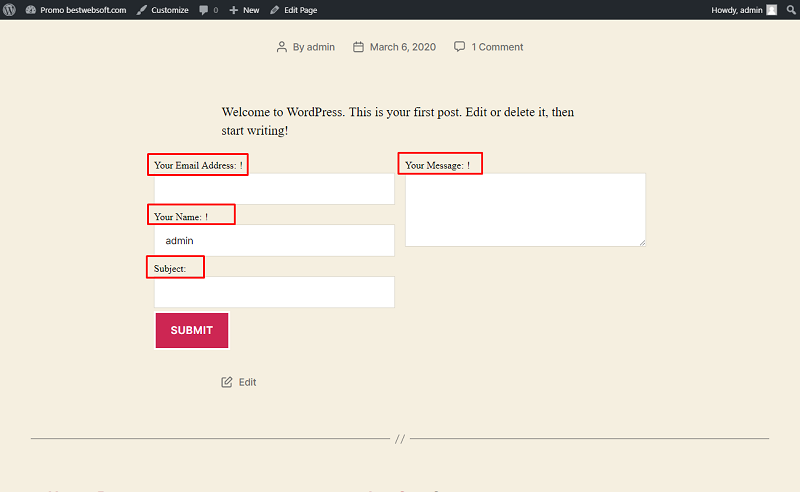Select the person icon beside By admin

[x=282, y=47]
